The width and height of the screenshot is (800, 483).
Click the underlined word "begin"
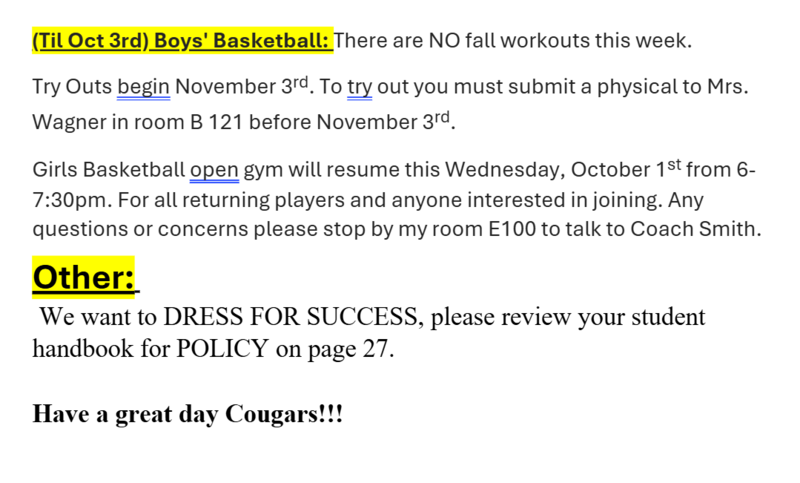pos(143,87)
